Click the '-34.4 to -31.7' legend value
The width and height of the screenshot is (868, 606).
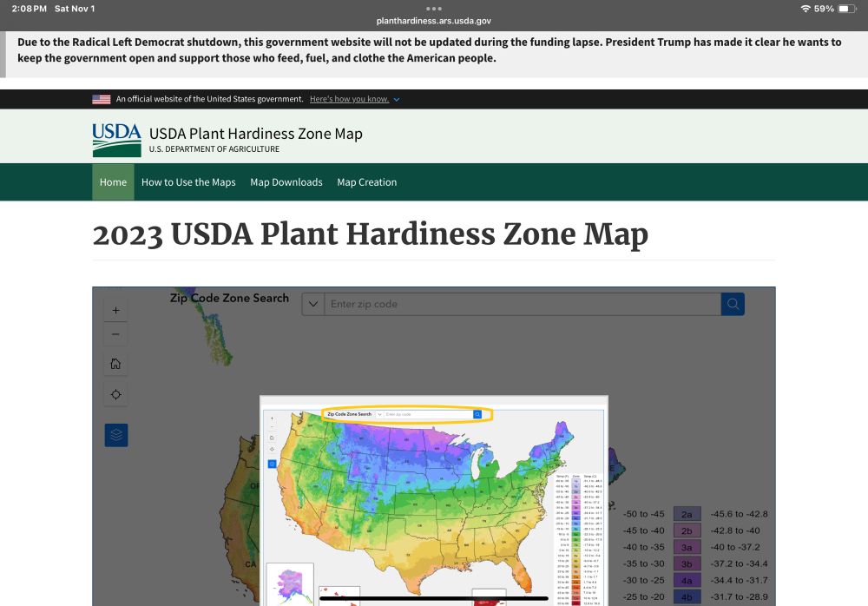pyautogui.click(x=739, y=581)
